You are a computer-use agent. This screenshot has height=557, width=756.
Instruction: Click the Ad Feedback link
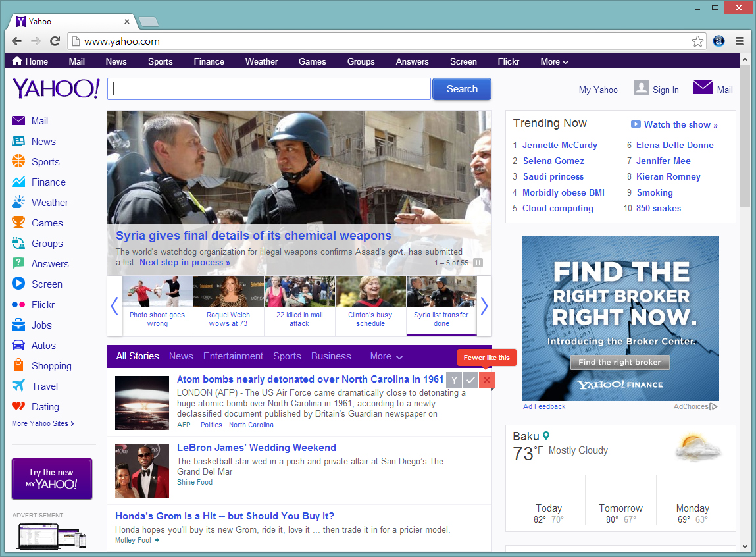point(544,406)
